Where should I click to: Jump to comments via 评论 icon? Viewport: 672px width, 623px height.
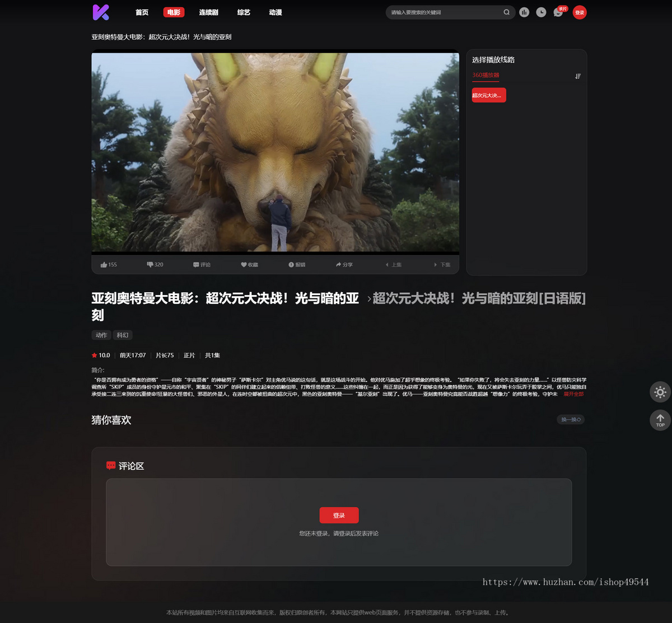click(x=202, y=265)
